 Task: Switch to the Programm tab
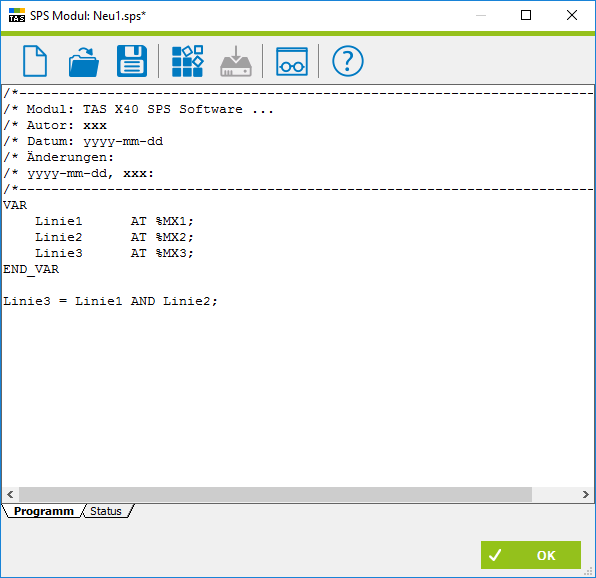(44, 511)
